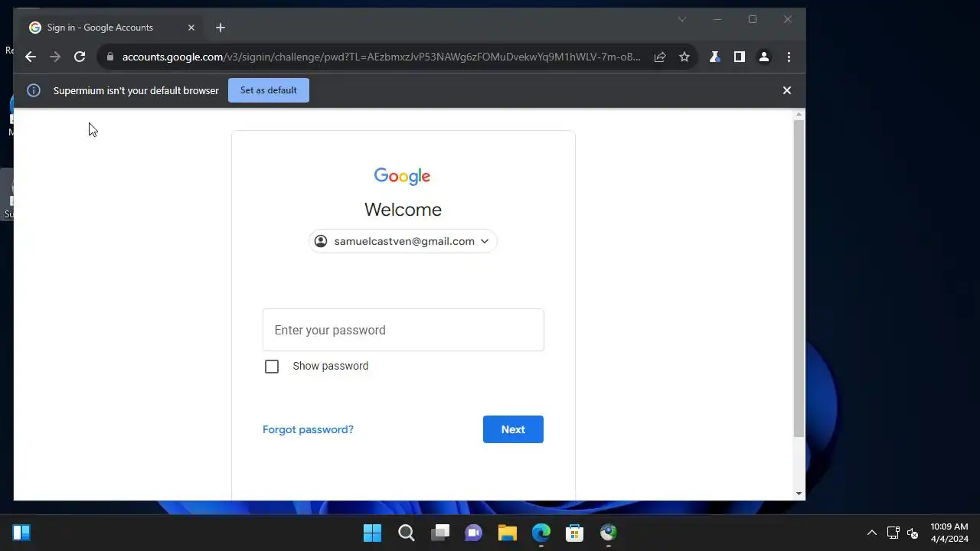Open the browser three-dot menu
The height and width of the screenshot is (551, 980).
coord(789,57)
